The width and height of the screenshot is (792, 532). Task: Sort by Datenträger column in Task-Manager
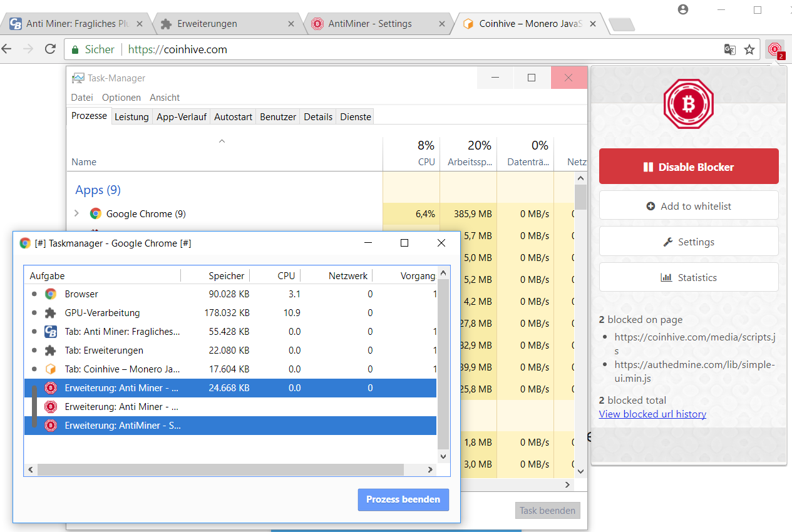(525, 153)
